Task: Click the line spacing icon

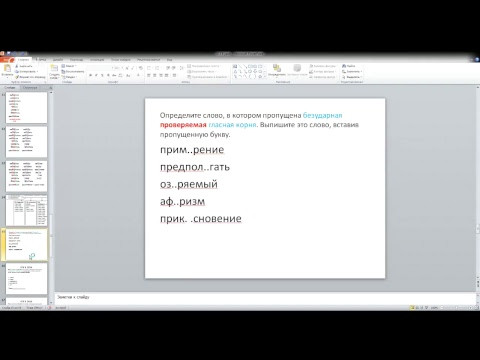Action: coord(182,68)
